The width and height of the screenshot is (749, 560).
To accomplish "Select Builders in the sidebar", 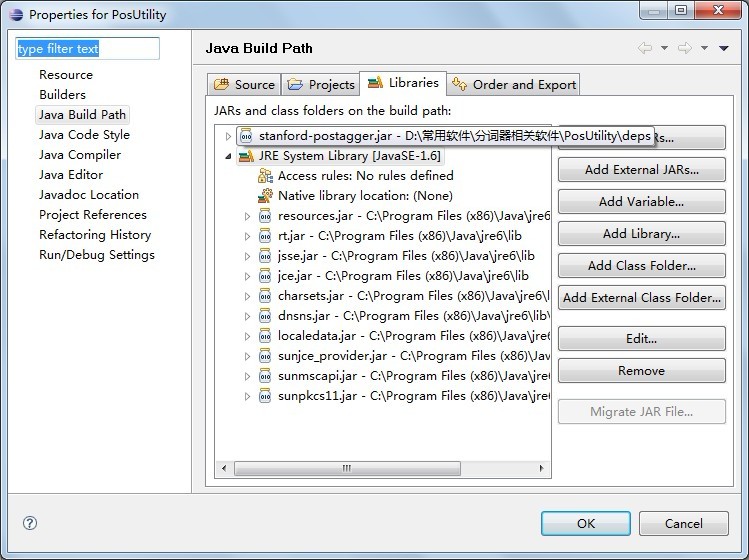I will pyautogui.click(x=63, y=95).
